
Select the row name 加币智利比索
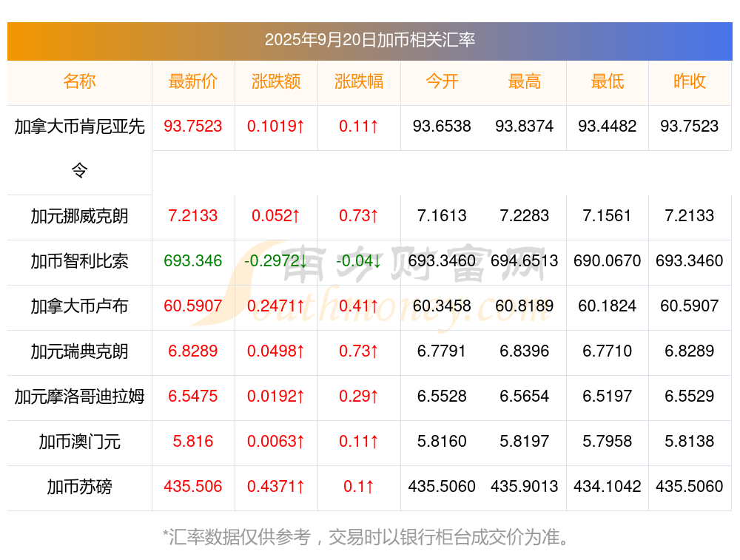[79, 261]
